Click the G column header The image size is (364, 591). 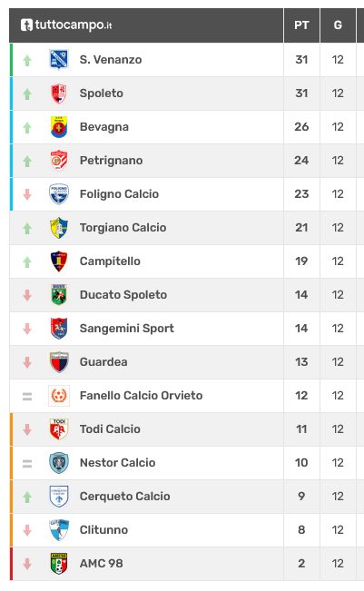(338, 25)
